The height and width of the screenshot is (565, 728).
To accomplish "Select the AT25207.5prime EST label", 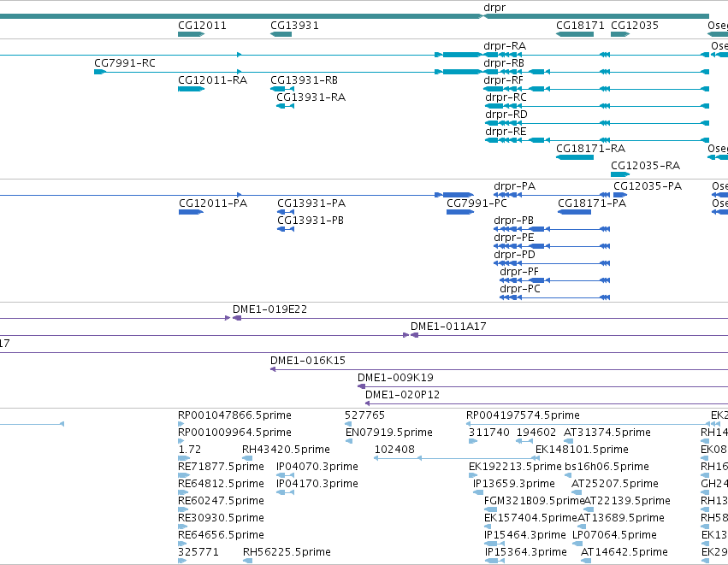I will tap(615, 484).
